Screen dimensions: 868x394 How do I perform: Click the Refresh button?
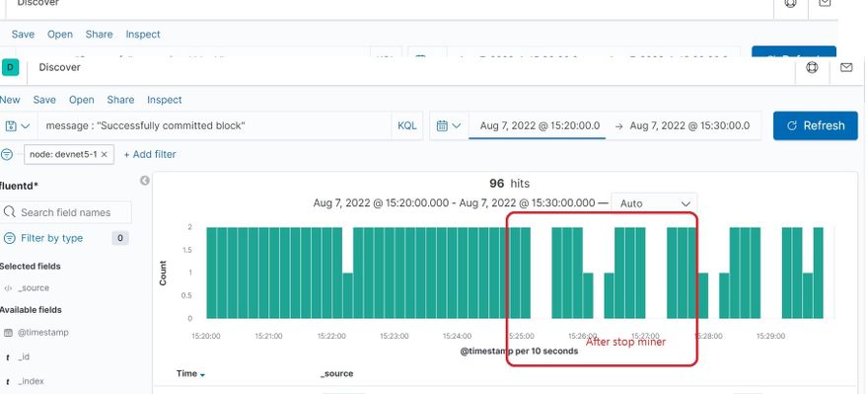pos(816,125)
